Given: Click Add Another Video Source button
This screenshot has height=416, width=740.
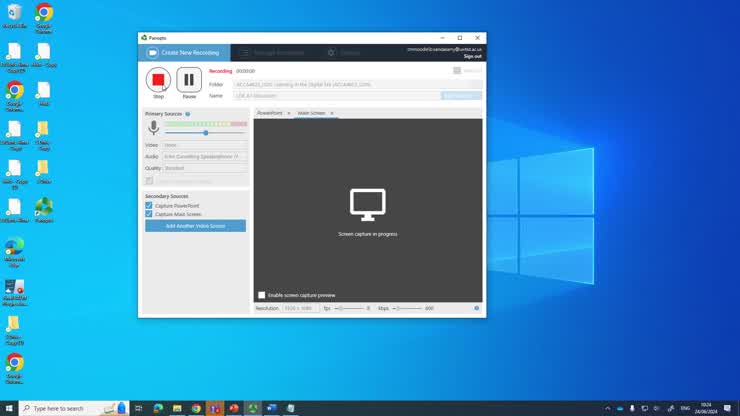Looking at the screenshot, I should click(195, 226).
